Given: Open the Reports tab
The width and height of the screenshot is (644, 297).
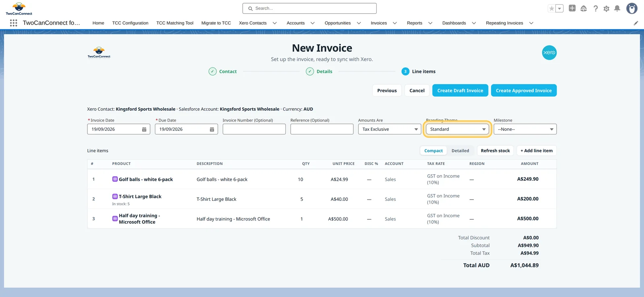Looking at the screenshot, I should coord(415,23).
